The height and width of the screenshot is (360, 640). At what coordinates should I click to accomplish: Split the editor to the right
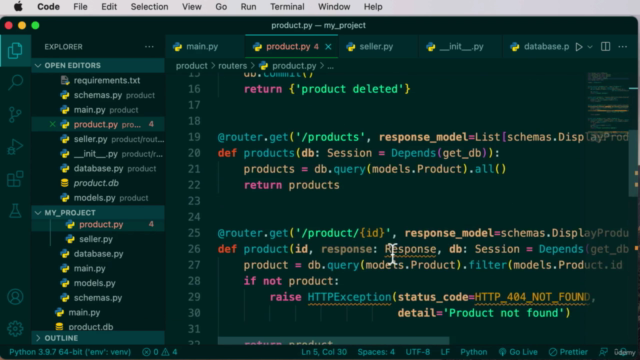coord(606,47)
